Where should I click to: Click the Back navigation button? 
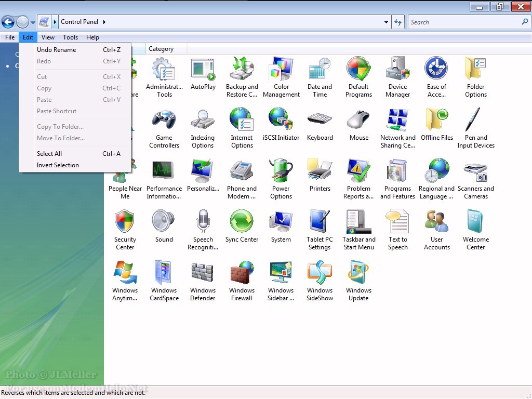8,22
